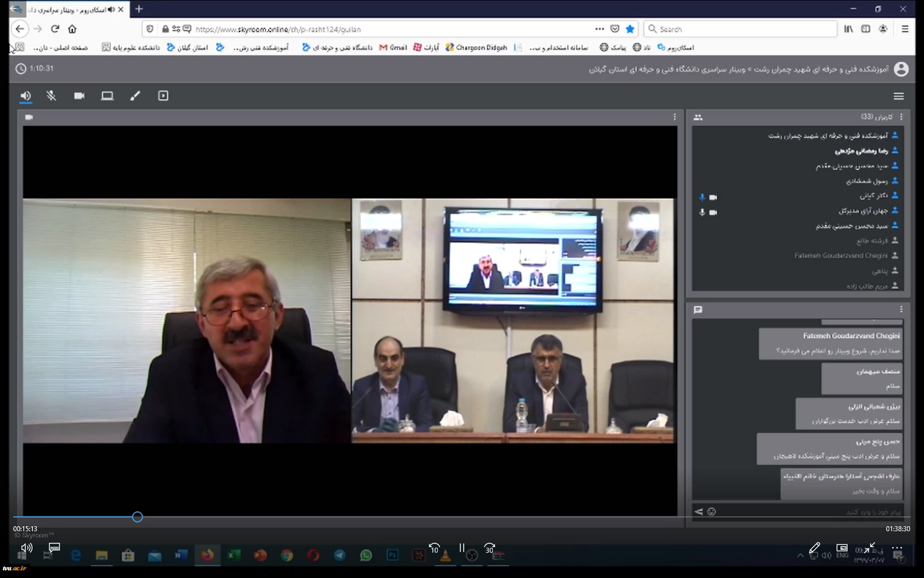Select the whiteboard pen tool icon
924x578 pixels.
coord(135,96)
